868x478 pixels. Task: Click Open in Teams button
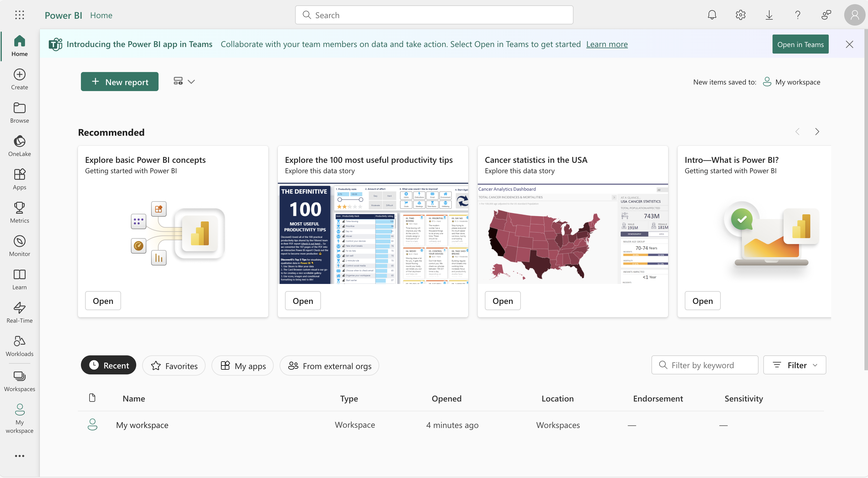coord(800,44)
